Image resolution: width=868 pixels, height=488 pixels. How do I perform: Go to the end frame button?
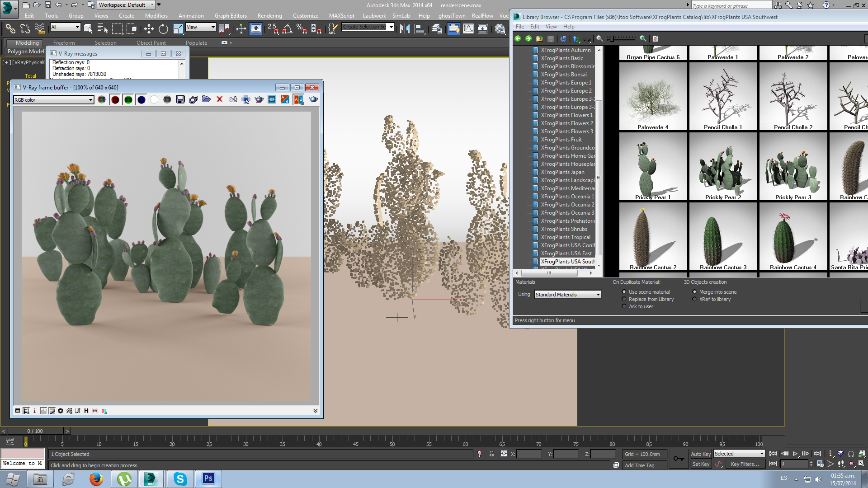tap(817, 454)
